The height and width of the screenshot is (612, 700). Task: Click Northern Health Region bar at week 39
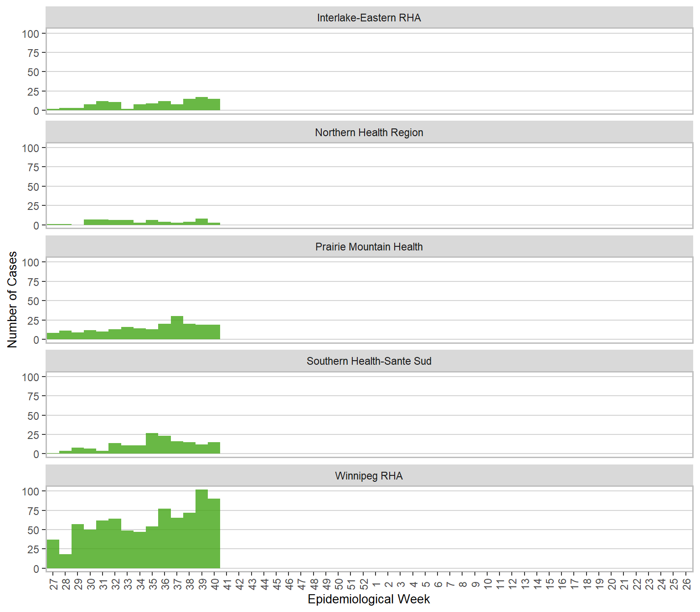tap(201, 222)
